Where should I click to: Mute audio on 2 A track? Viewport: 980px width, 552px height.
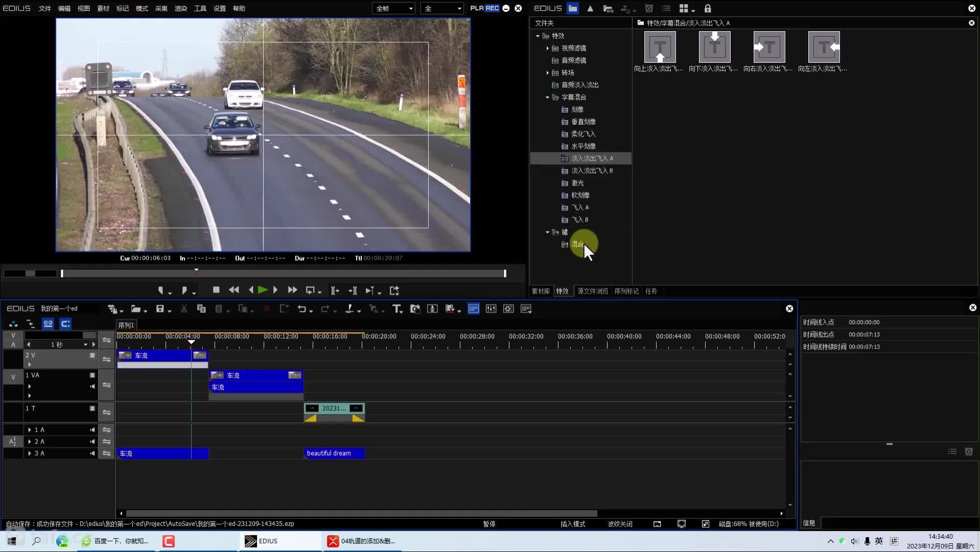(92, 442)
